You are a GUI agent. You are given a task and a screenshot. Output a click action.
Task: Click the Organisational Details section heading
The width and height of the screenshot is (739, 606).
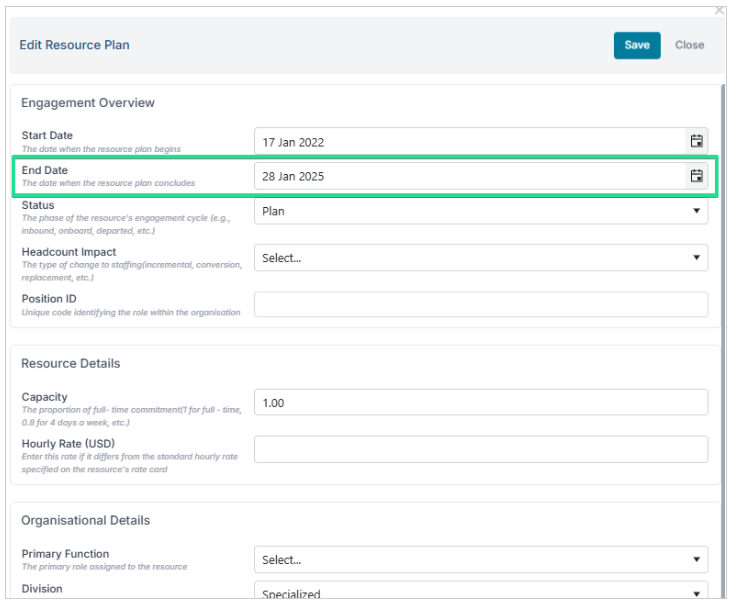[85, 520]
